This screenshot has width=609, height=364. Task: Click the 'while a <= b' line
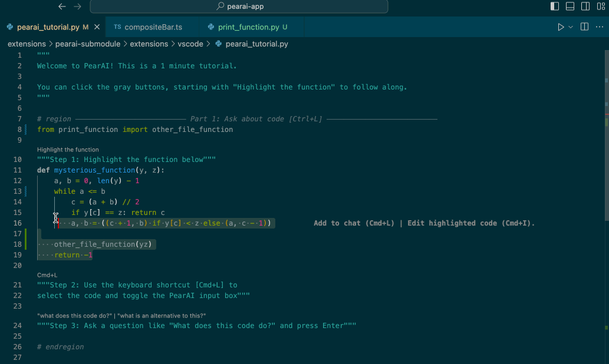click(x=80, y=191)
